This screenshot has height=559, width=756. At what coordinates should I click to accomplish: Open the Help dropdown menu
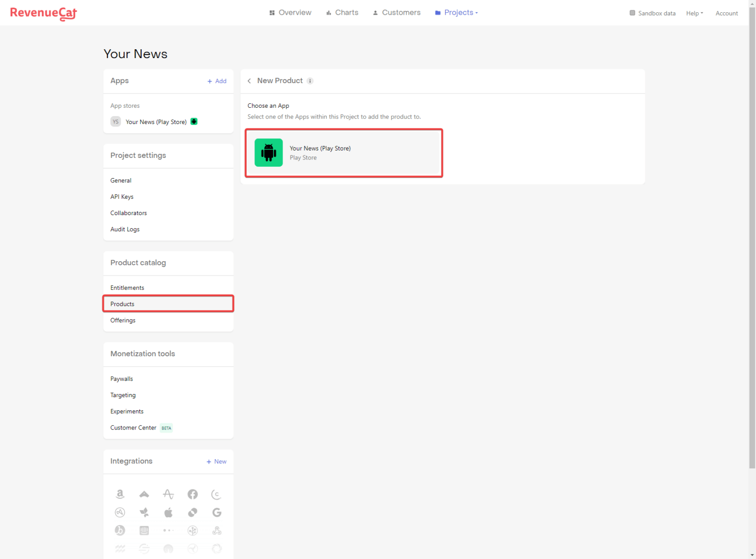click(x=694, y=13)
